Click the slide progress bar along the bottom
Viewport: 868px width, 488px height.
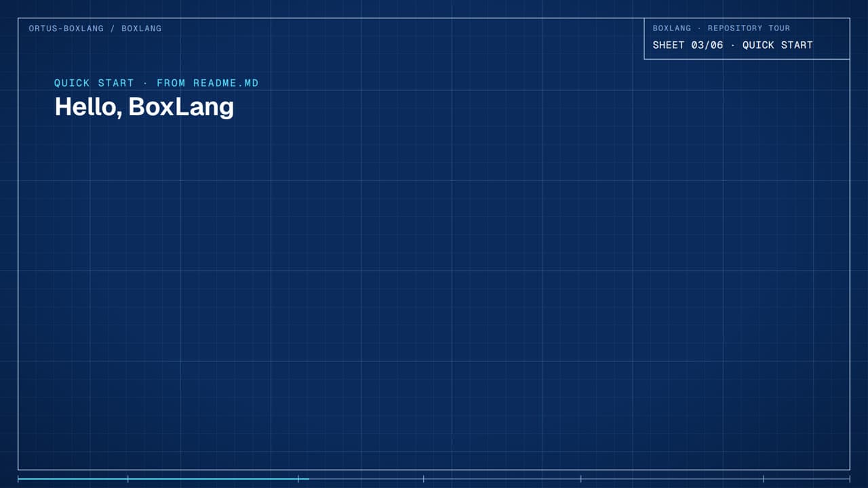(434, 479)
